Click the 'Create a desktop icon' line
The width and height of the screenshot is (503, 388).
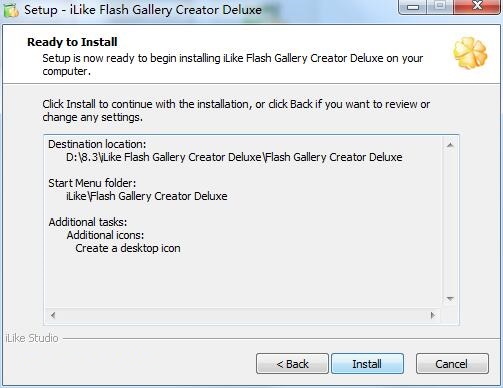128,248
